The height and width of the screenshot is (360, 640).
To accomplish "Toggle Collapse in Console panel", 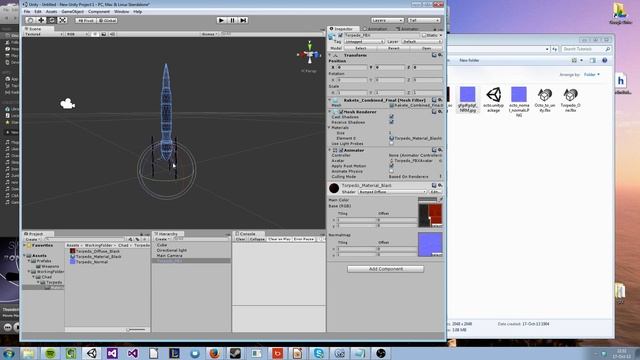I will tap(257, 239).
